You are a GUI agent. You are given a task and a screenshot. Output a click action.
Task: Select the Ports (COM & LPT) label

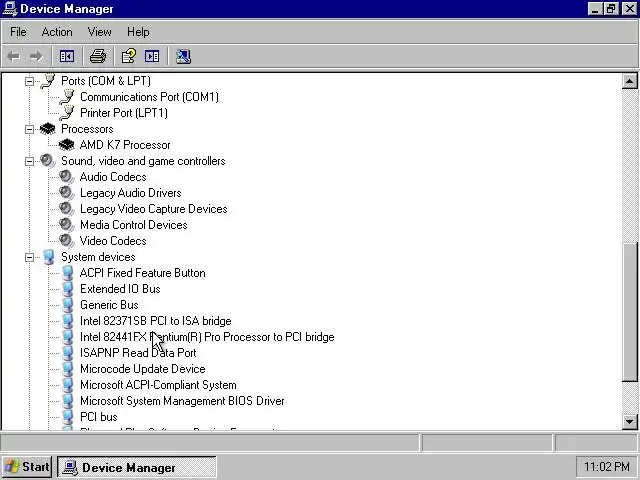pyautogui.click(x=106, y=81)
